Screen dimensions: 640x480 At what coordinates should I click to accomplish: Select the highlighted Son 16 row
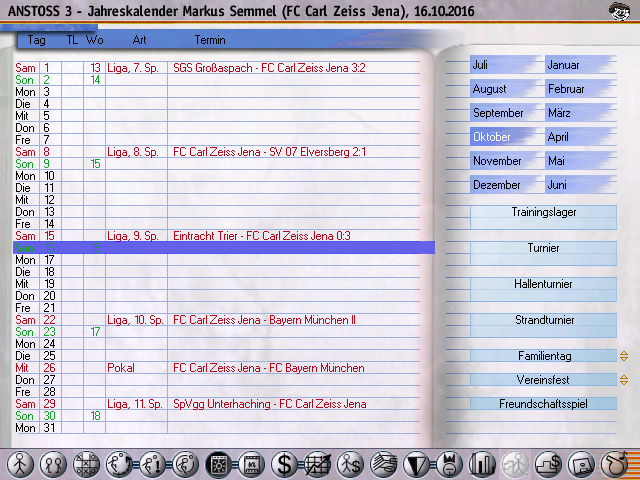pyautogui.click(x=224, y=248)
